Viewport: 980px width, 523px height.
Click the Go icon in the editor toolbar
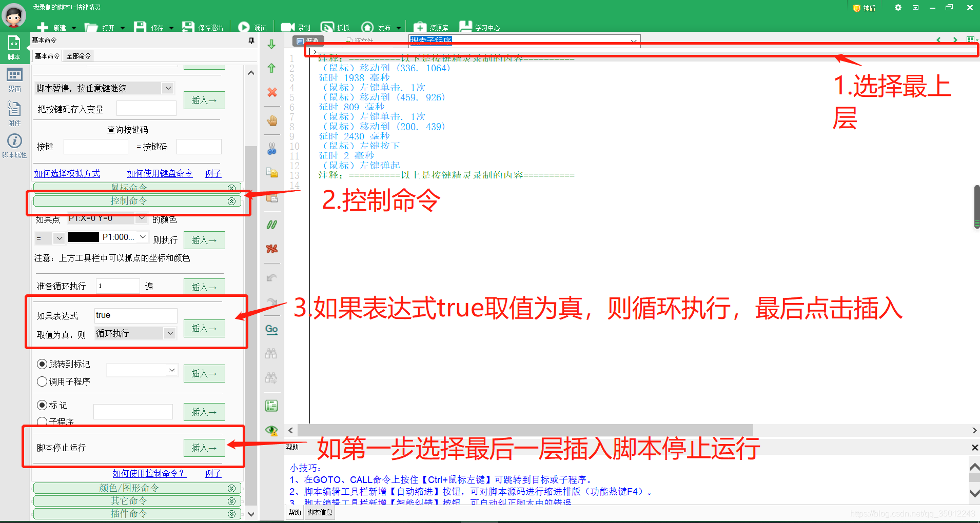click(x=271, y=329)
